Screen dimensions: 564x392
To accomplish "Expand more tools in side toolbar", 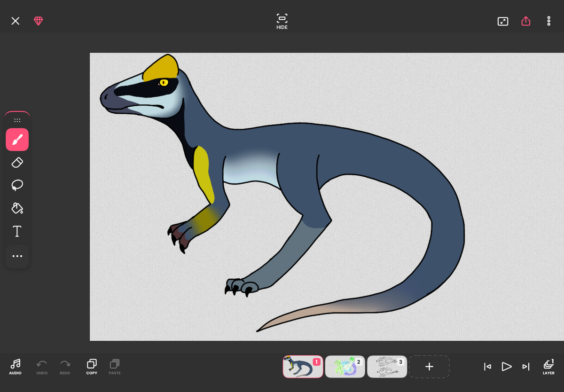I will (x=17, y=256).
